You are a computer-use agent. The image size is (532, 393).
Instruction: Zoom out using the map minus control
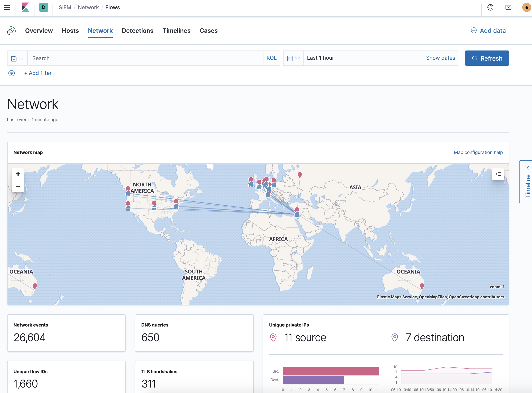18,186
